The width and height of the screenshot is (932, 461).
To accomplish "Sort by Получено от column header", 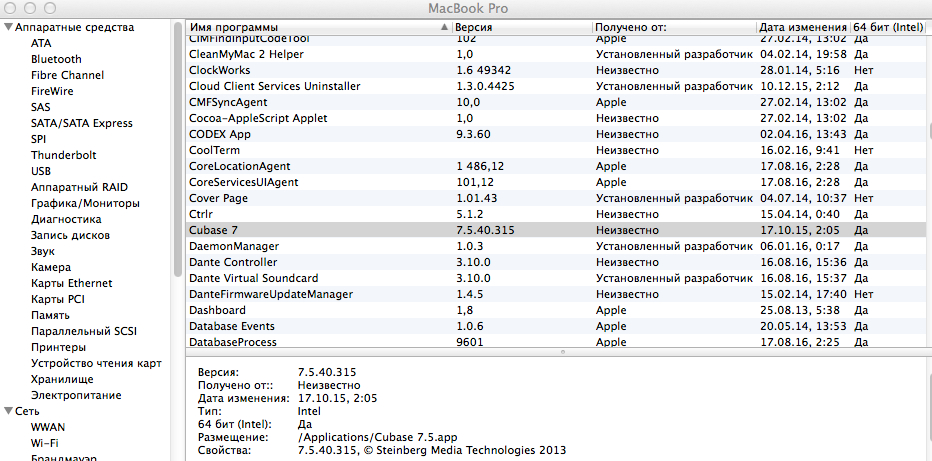I will click(x=672, y=26).
